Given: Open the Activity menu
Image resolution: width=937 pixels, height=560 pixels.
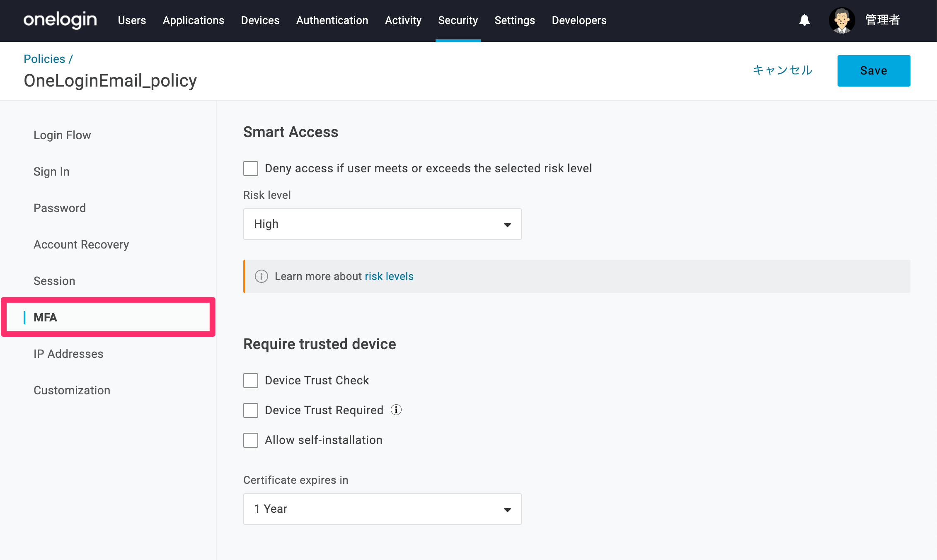Looking at the screenshot, I should pos(403,20).
